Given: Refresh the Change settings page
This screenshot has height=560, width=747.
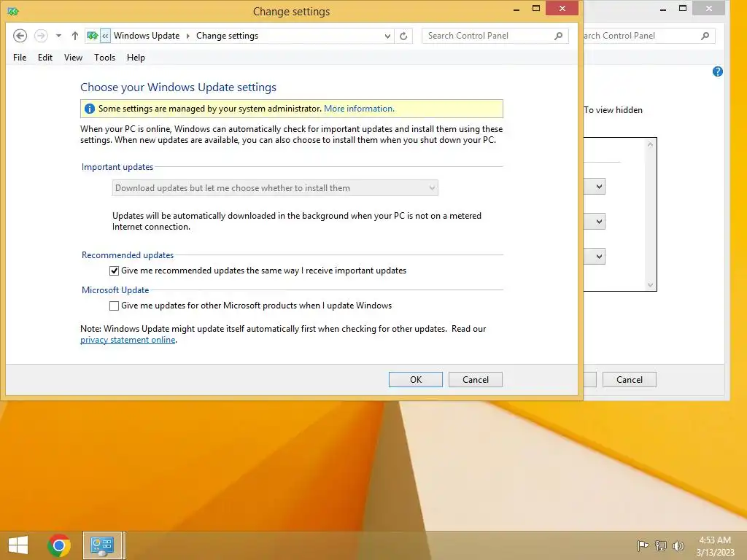Looking at the screenshot, I should tap(403, 36).
